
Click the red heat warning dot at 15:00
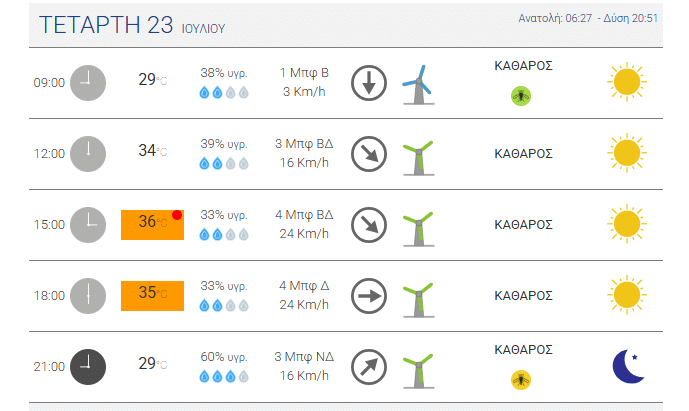pyautogui.click(x=177, y=215)
